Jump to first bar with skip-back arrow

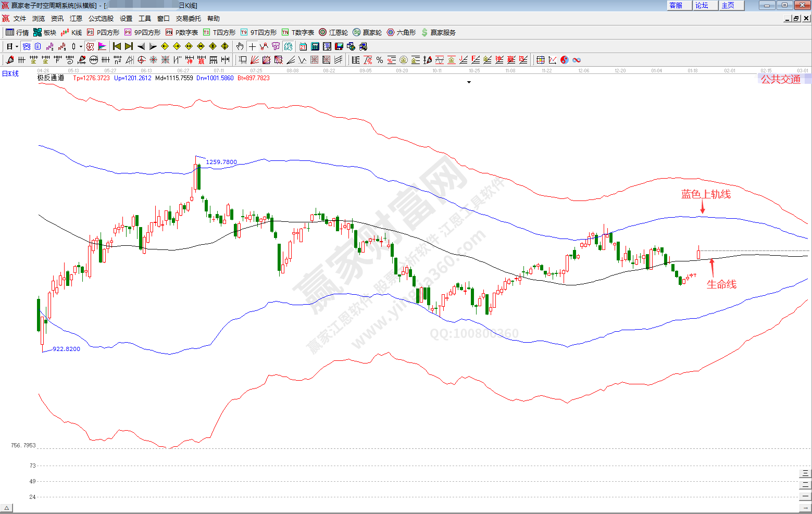(x=117, y=46)
